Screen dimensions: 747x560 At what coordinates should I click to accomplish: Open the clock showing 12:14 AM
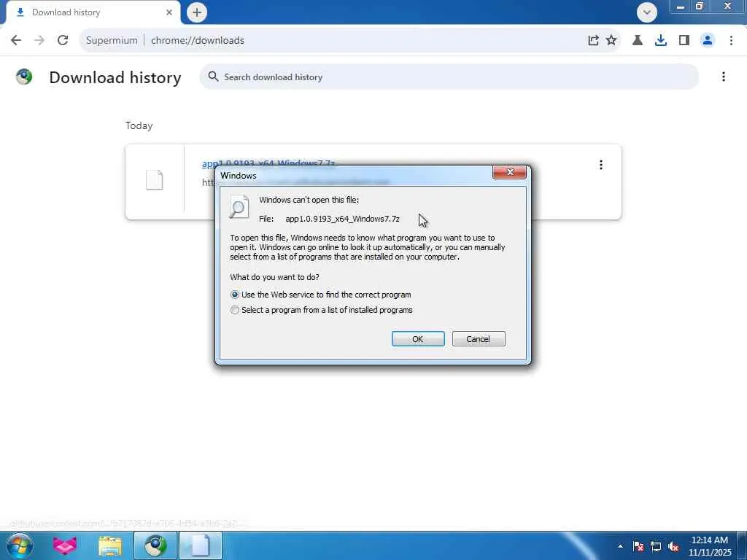[709, 546]
